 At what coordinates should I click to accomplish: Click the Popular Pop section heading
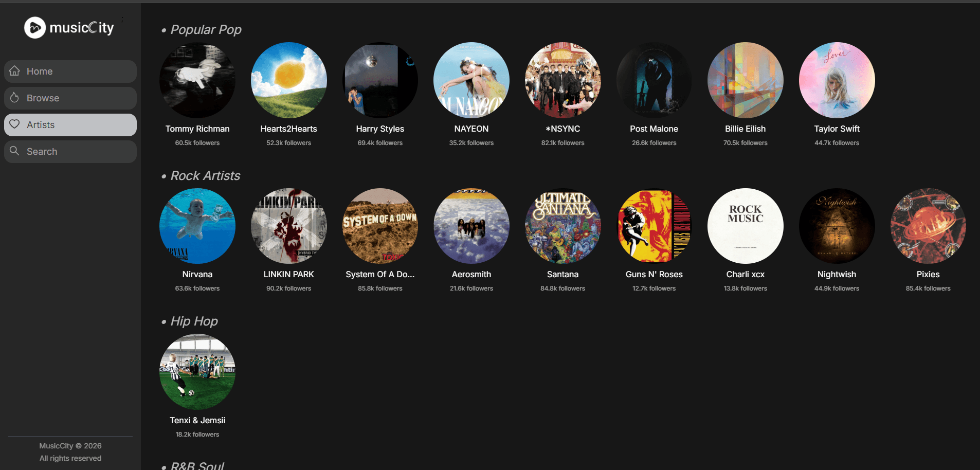[x=206, y=30]
